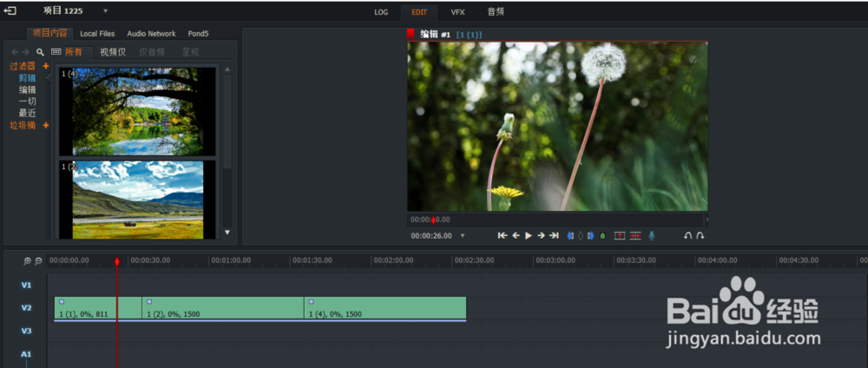The image size is (868, 368).
Task: Expand the 过滤器 section heading
Action: tap(23, 67)
